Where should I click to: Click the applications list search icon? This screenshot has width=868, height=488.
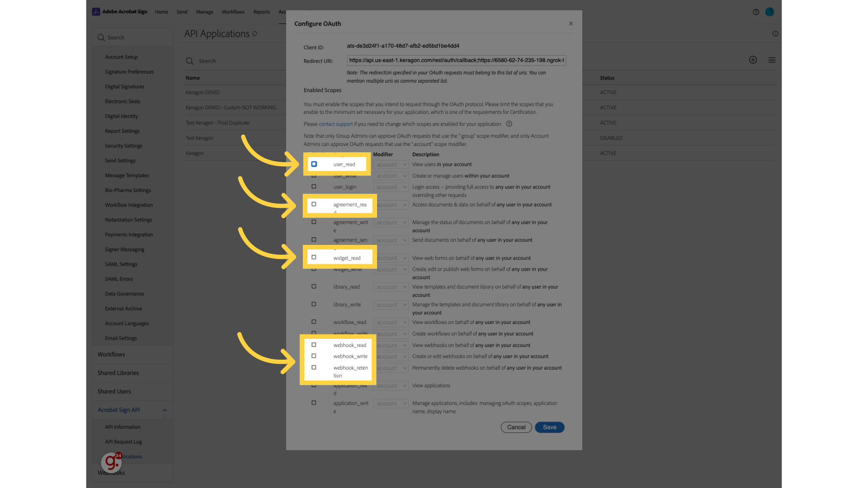(x=189, y=61)
